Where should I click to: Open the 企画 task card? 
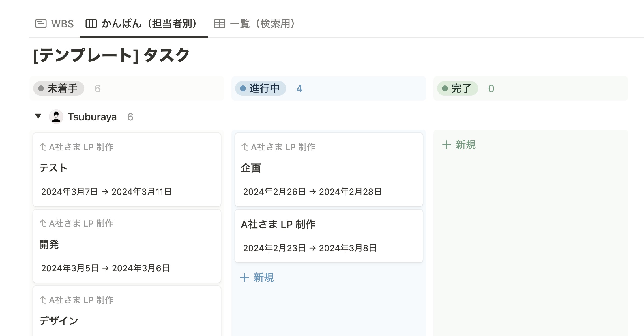point(329,169)
